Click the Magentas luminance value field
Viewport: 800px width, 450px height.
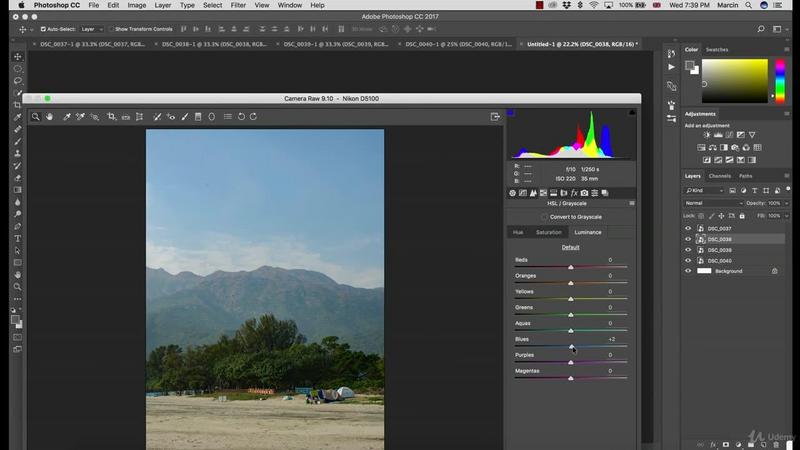610,371
